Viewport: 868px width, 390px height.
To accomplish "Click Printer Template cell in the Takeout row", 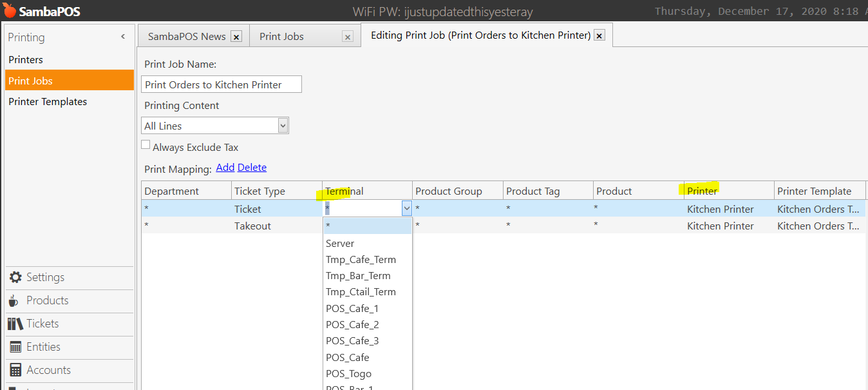I will [820, 226].
